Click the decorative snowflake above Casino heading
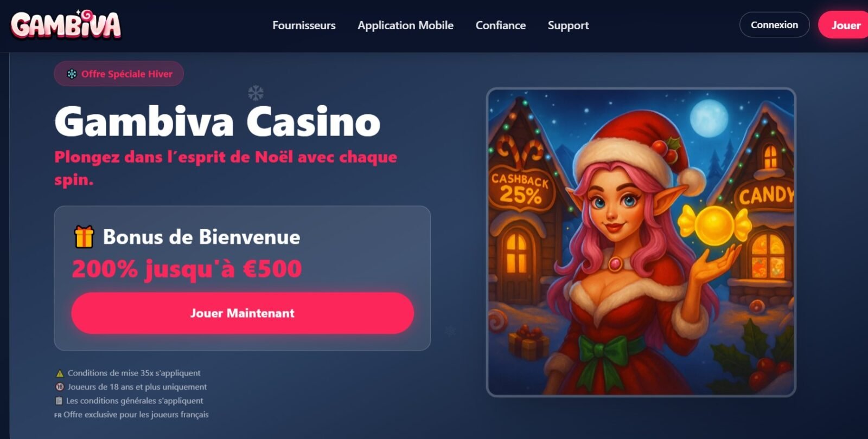Image resolution: width=868 pixels, height=439 pixels. click(x=256, y=93)
